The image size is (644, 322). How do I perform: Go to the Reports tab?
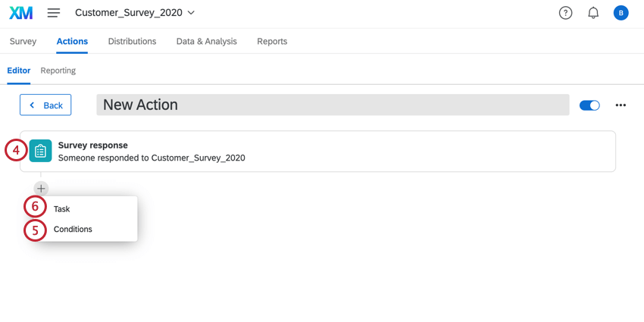272,41
